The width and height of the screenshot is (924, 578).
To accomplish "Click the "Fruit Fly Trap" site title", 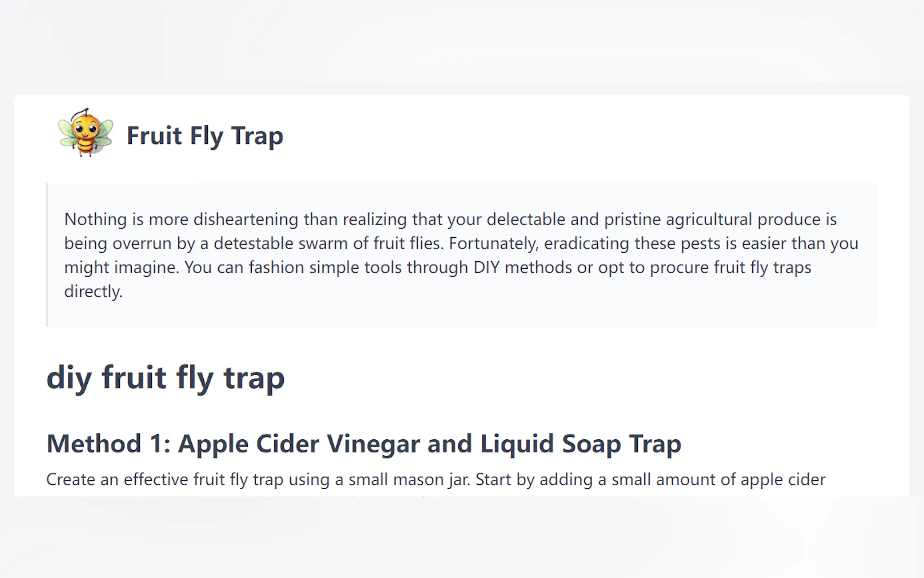I will [x=205, y=136].
